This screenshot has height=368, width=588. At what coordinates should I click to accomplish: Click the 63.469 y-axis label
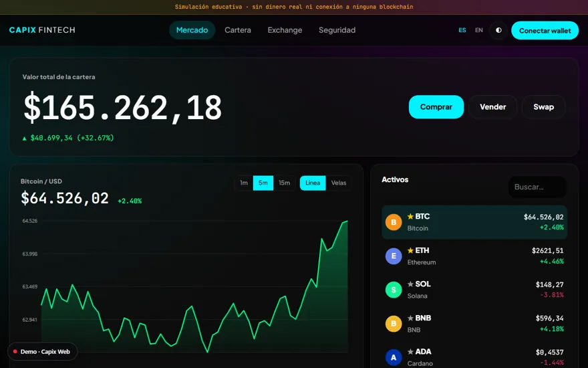[x=29, y=286]
